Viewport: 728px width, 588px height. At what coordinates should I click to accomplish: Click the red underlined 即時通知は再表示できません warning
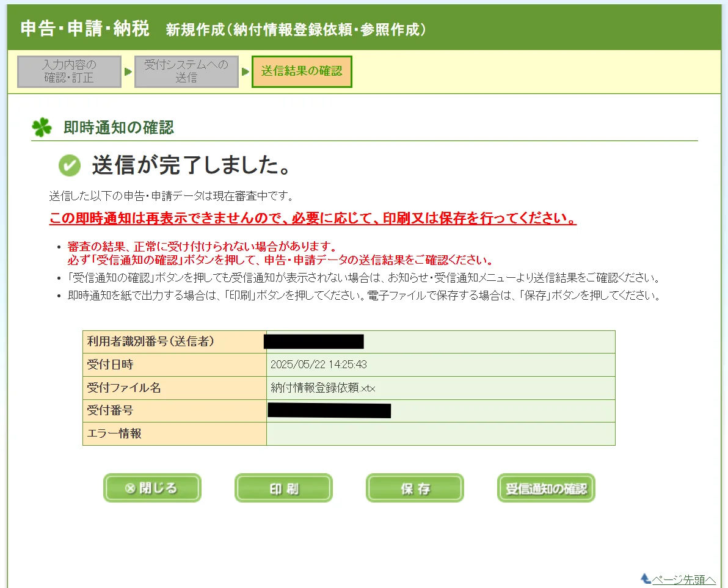313,218
